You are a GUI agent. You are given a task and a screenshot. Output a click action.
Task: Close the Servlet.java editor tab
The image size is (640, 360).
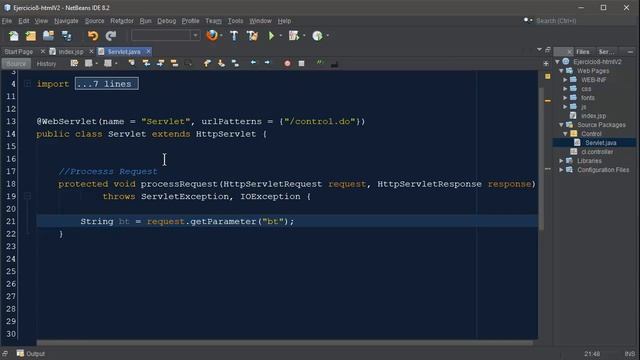coord(148,51)
